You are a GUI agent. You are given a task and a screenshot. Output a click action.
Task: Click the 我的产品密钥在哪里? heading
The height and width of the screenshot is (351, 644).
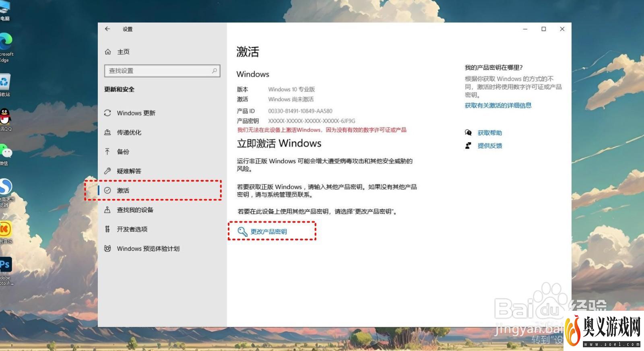tap(493, 68)
